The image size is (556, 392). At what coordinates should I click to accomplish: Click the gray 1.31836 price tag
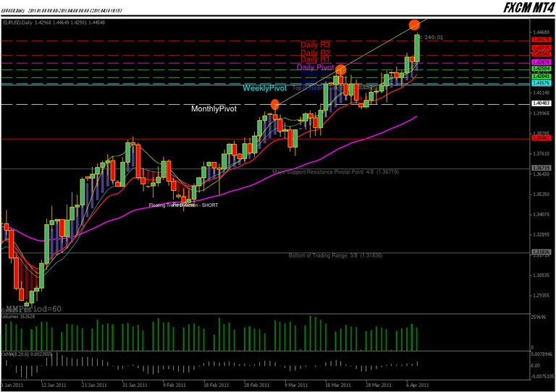point(541,252)
